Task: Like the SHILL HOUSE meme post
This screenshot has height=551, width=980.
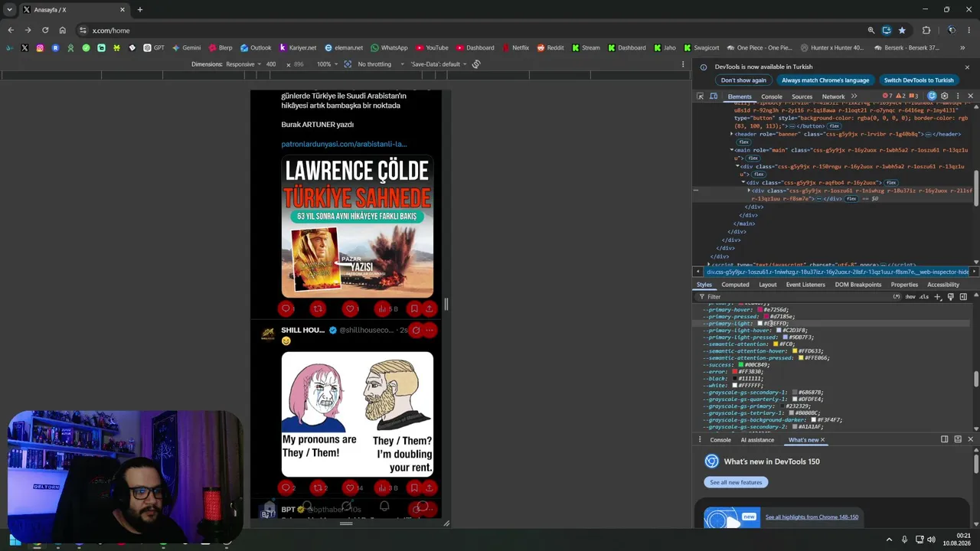Action: [x=351, y=487]
